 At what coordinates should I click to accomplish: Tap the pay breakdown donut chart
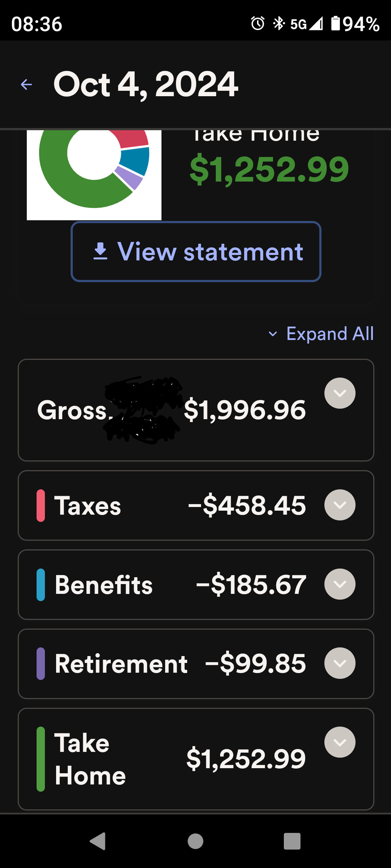pyautogui.click(x=94, y=170)
